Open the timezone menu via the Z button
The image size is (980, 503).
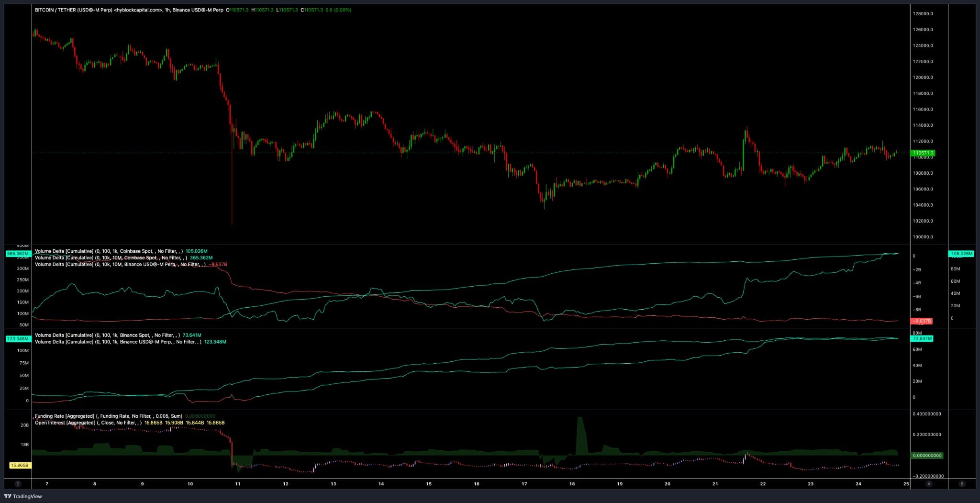point(17,484)
